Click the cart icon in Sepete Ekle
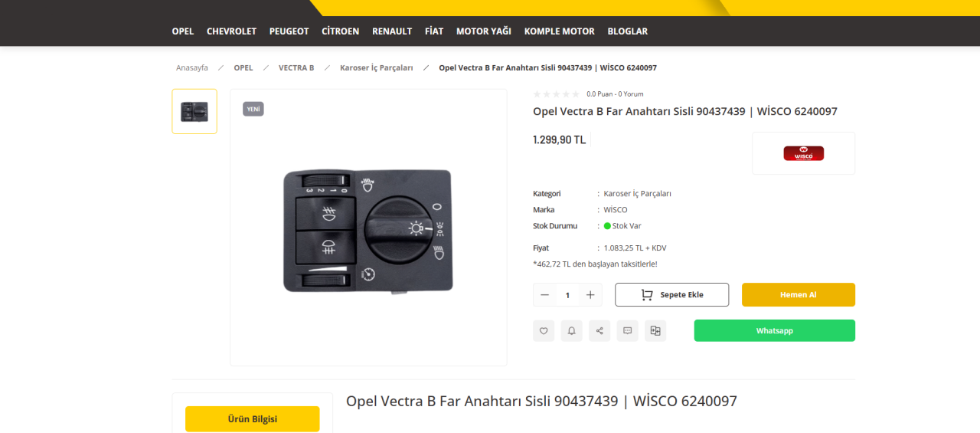Viewport: 980px width, 433px height. (647, 295)
